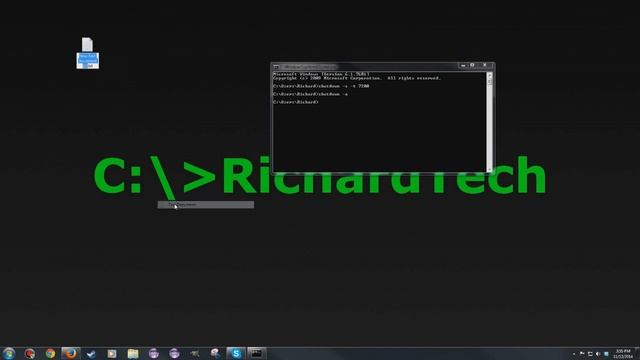This screenshot has height=360, width=640.
Task: Launch Google Chrome from the taskbar
Action: (50, 353)
